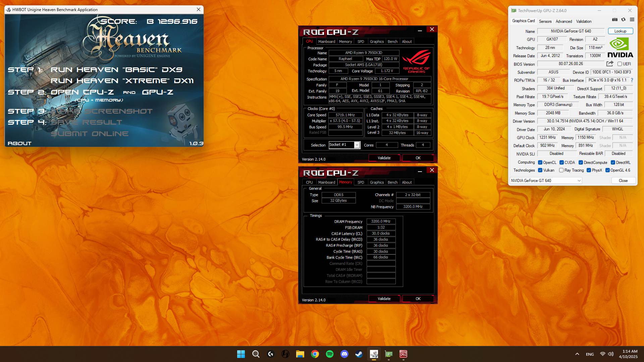
Task: Minimize the CPU-Z CPU window
Action: pyautogui.click(x=420, y=31)
